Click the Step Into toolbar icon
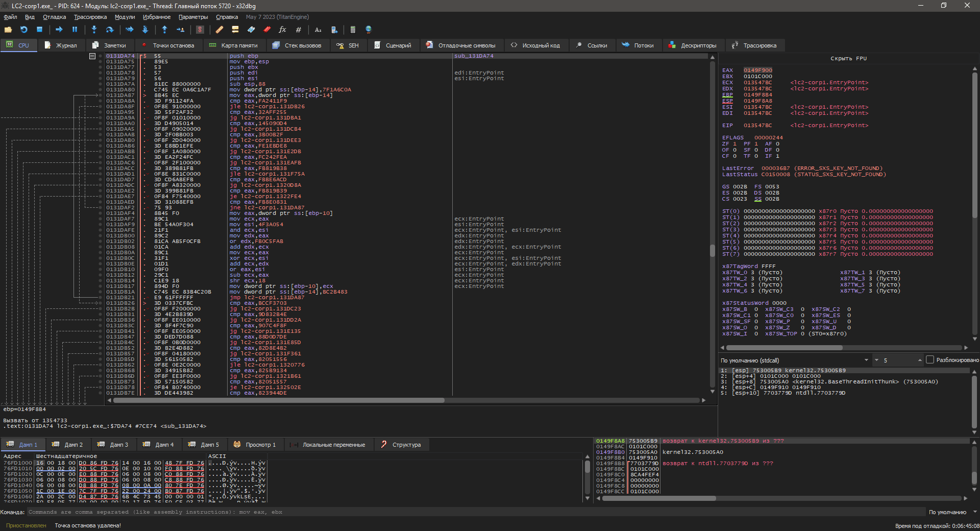Screen dimensions: 980x531 pos(94,30)
